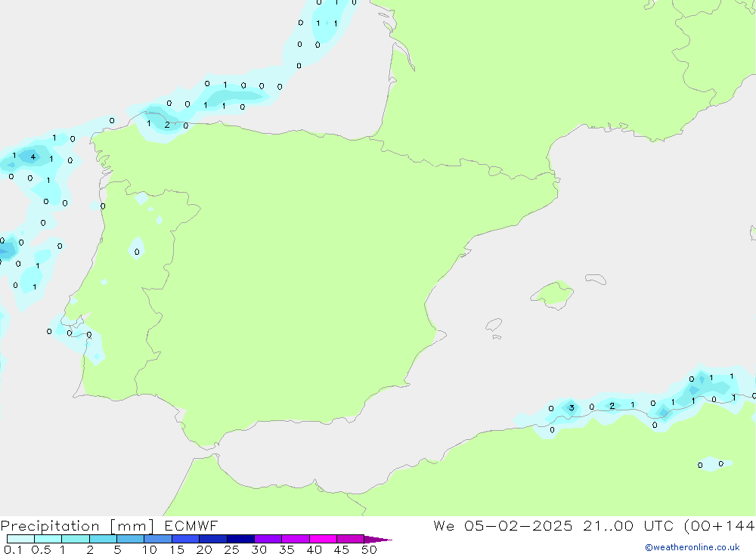Click the date '05-02-2025' in the caption
The width and height of the screenshot is (756, 554).
519,525
